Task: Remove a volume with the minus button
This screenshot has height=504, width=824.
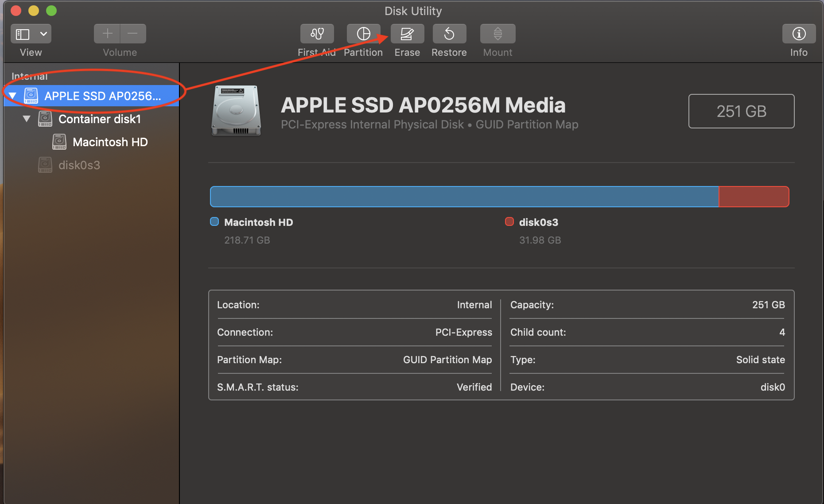Action: 133,34
